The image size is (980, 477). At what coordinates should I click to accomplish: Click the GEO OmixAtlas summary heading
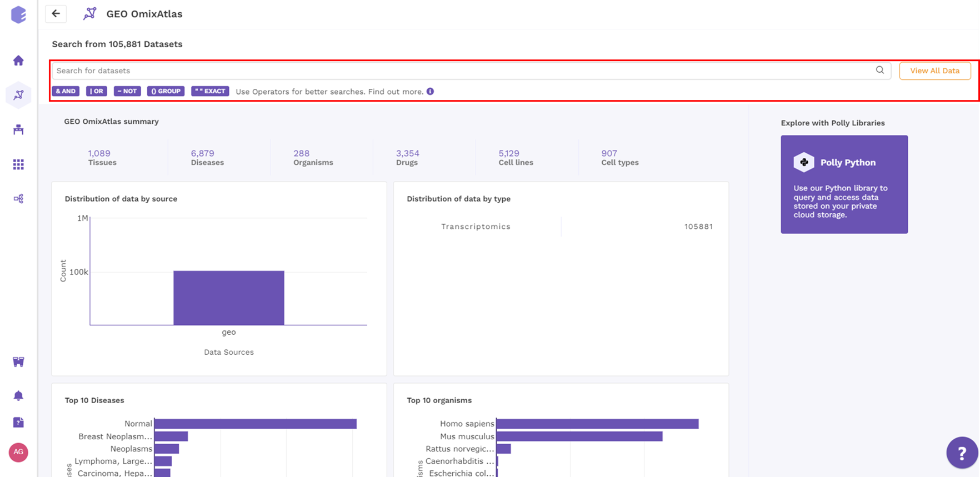111,122
